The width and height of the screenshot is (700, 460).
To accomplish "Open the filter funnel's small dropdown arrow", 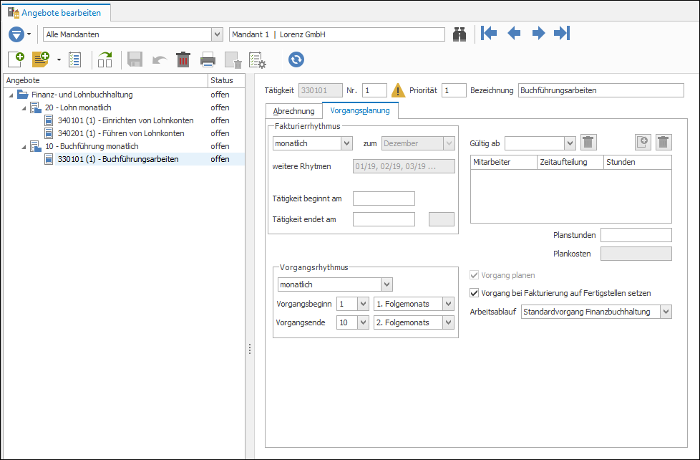I will (x=29, y=34).
